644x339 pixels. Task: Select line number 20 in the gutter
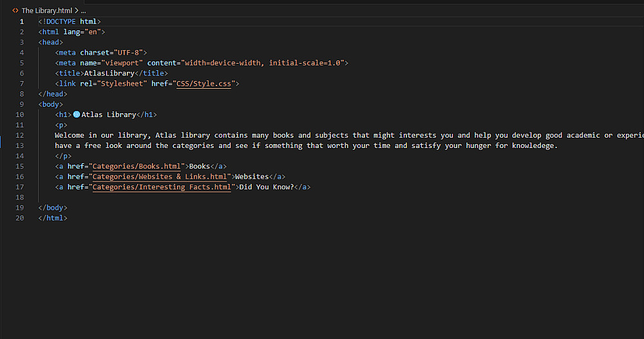(x=20, y=218)
